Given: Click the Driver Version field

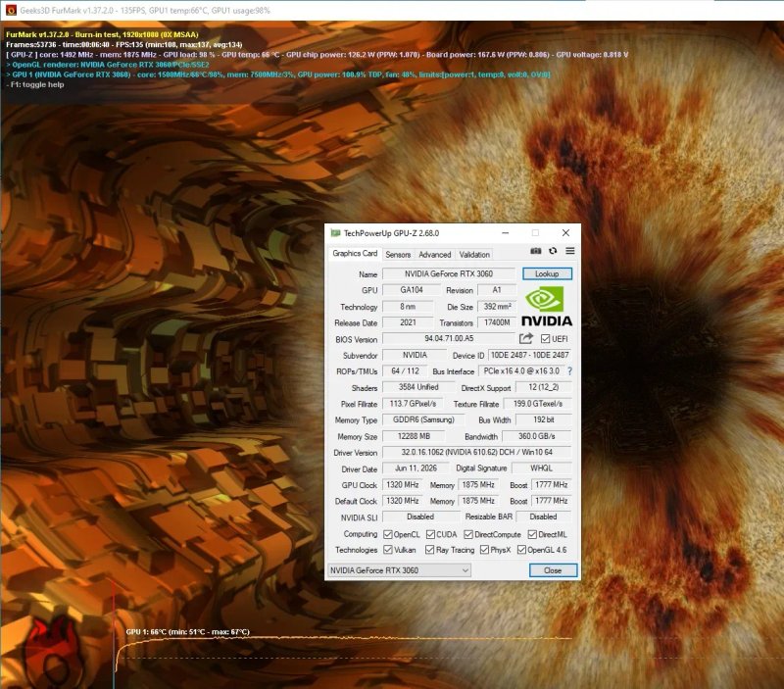Looking at the screenshot, I should tap(477, 452).
